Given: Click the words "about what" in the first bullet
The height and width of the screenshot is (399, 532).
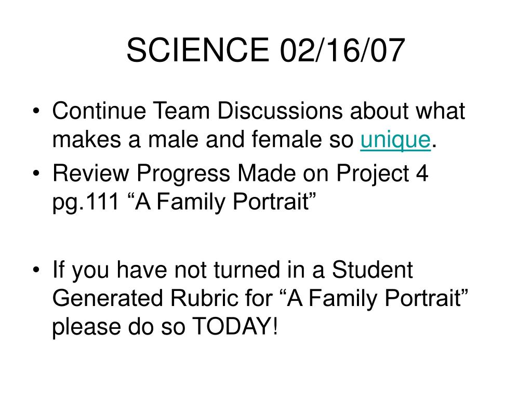Looking at the screenshot, I should (x=407, y=111).
